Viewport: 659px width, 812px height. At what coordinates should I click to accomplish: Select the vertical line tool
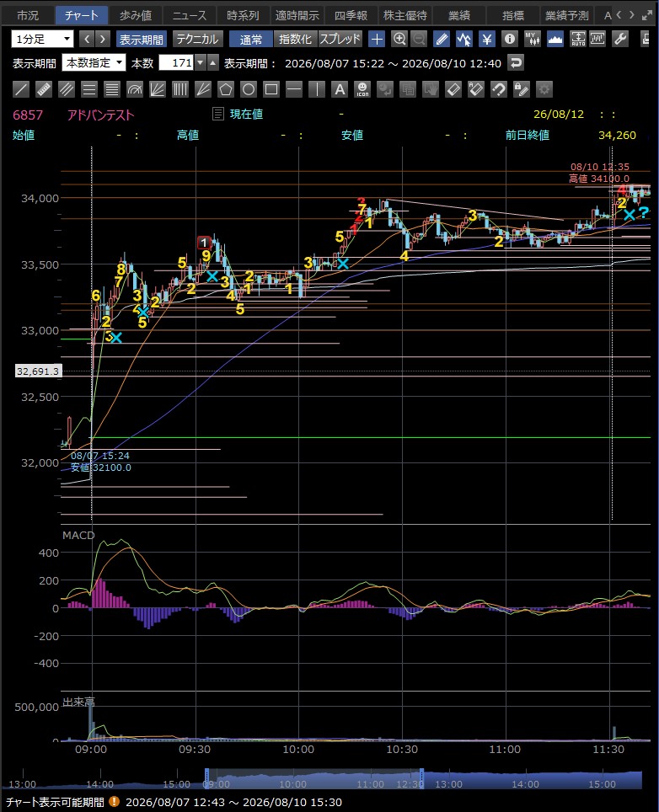317,89
